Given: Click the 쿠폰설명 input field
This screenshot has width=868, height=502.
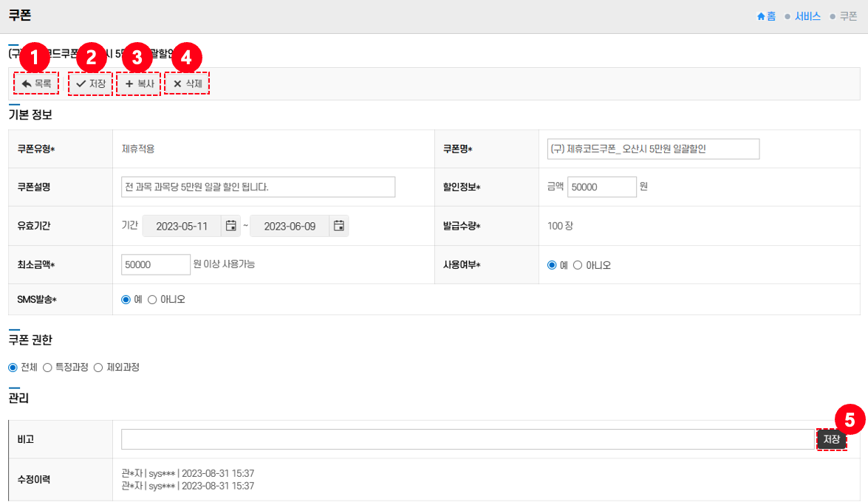Looking at the screenshot, I should pyautogui.click(x=258, y=188).
